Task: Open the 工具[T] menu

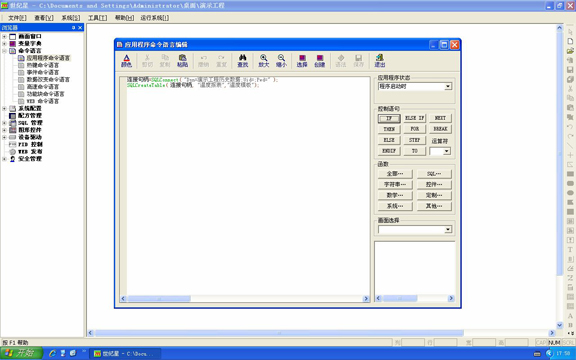Action: tap(97, 18)
